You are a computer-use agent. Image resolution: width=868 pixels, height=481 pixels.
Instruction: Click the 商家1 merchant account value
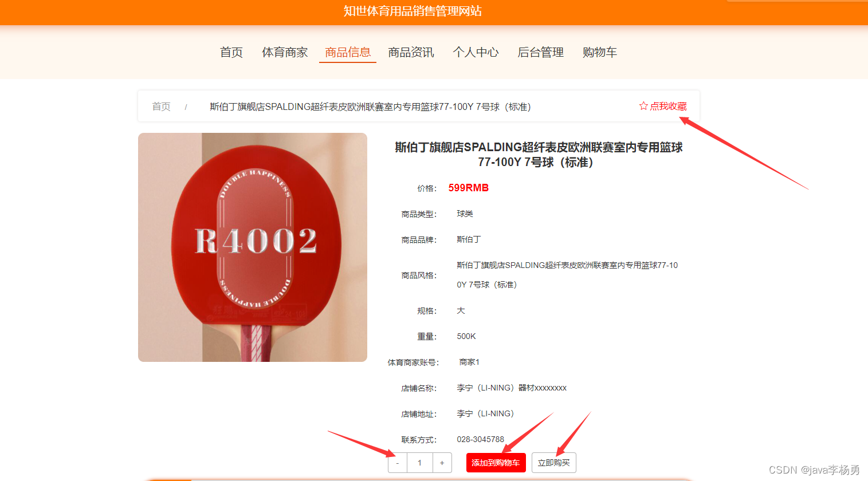tap(469, 362)
